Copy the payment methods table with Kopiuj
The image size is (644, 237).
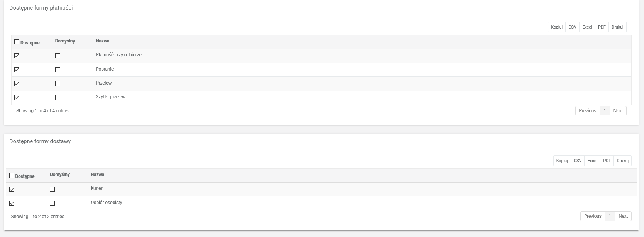click(x=556, y=27)
